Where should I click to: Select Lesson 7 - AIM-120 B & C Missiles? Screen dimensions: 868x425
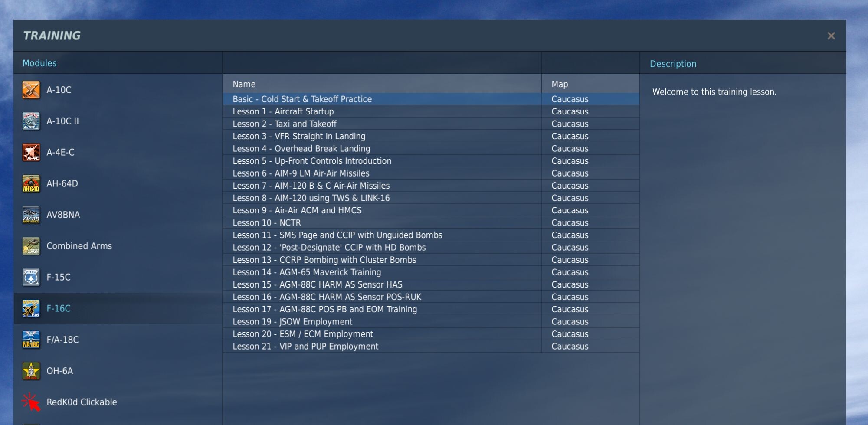pos(382,186)
